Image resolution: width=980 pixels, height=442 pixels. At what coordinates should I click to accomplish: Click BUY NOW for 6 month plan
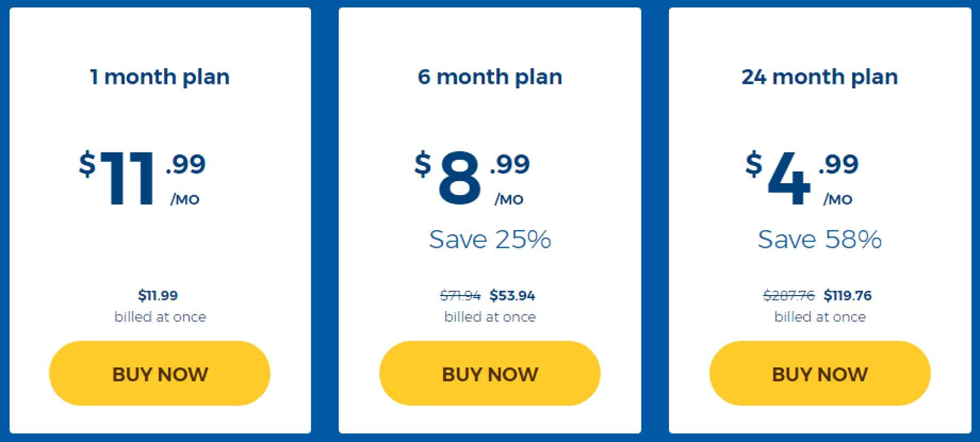(490, 373)
